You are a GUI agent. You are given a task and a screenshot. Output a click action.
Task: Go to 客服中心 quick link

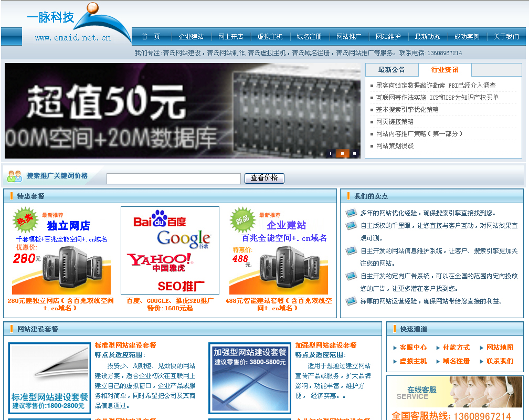[x=413, y=348]
